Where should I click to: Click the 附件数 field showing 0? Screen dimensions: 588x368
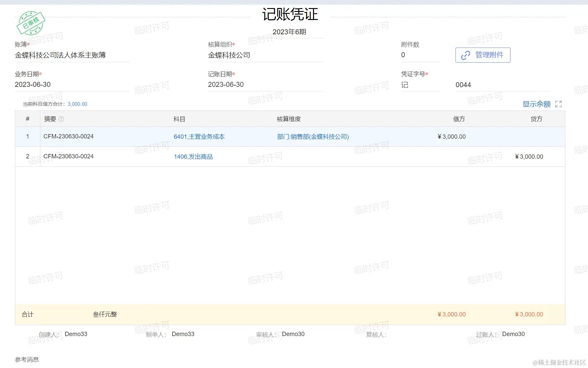(x=421, y=55)
